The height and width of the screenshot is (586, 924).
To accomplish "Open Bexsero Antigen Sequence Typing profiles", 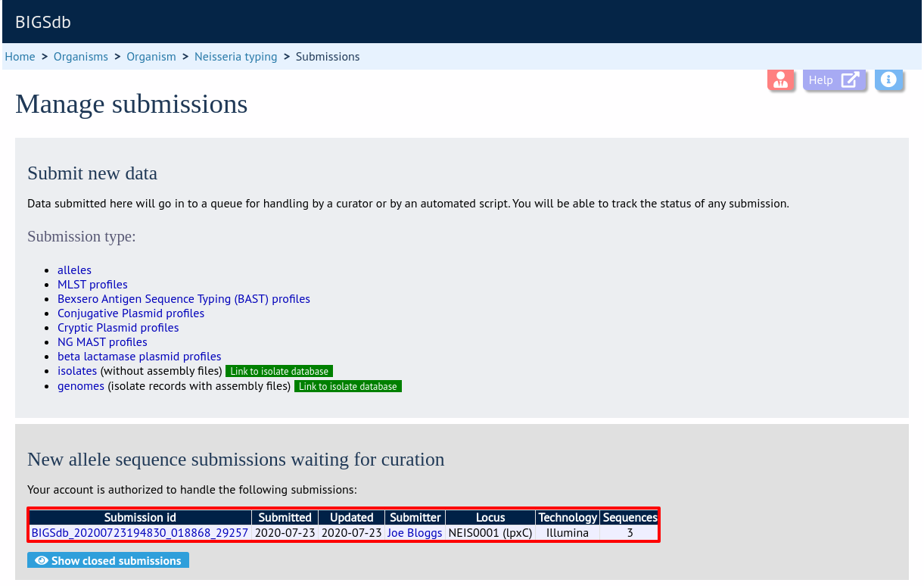I will (184, 299).
